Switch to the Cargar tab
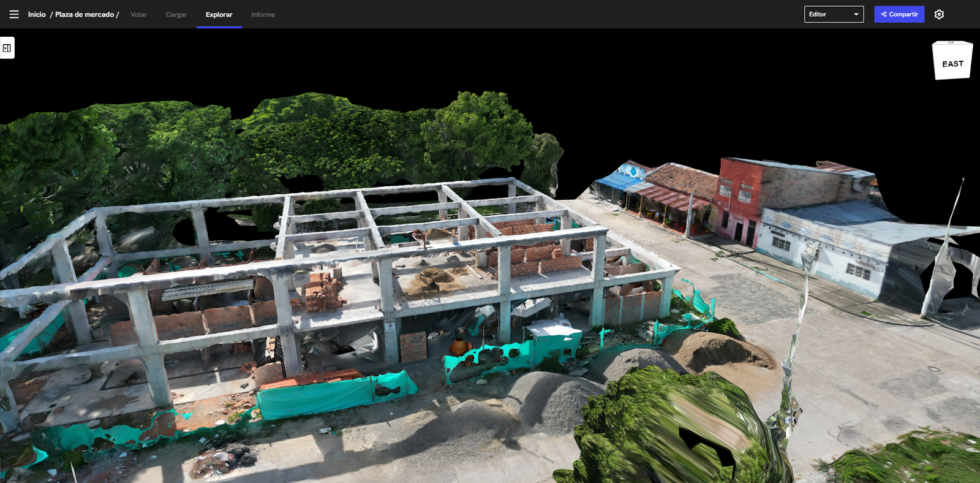The image size is (980, 483). (176, 14)
